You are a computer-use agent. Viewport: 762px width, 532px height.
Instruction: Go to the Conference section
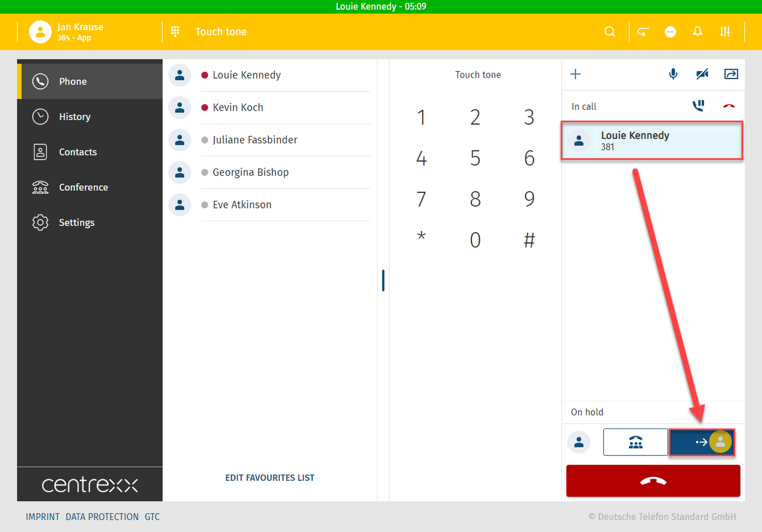[83, 187]
